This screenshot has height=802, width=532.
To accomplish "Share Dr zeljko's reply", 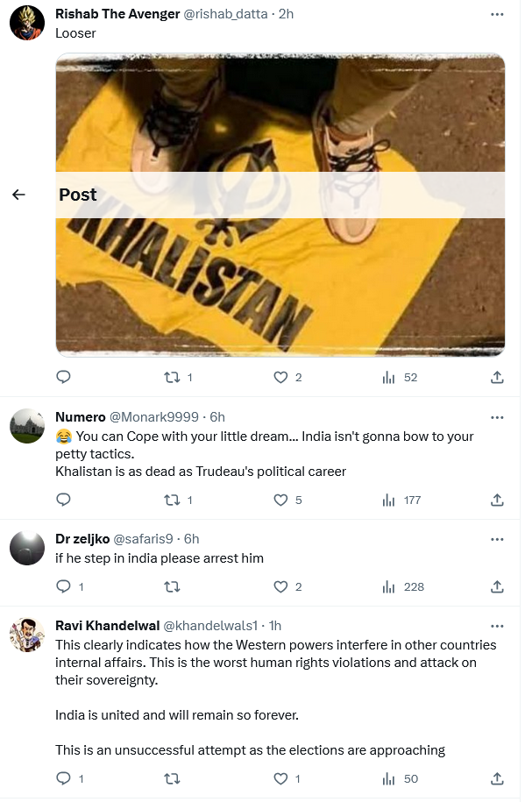I will (497, 586).
